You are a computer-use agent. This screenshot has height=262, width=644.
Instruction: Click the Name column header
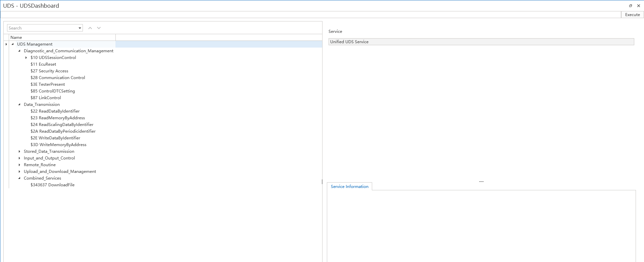point(16,38)
